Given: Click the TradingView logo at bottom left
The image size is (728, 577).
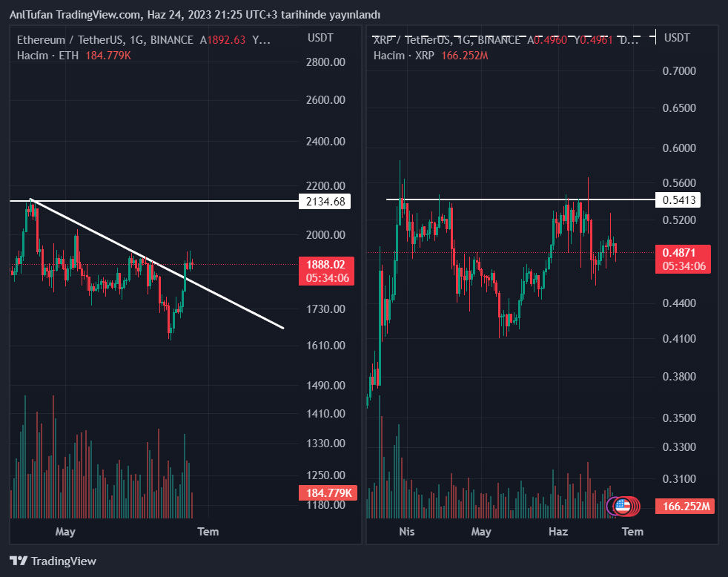Looking at the screenshot, I should click(53, 561).
